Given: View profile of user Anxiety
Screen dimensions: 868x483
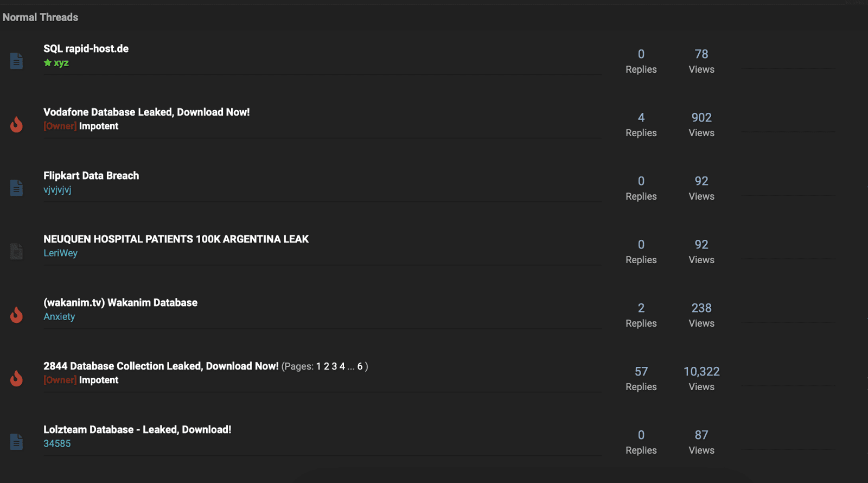Looking at the screenshot, I should (x=59, y=316).
